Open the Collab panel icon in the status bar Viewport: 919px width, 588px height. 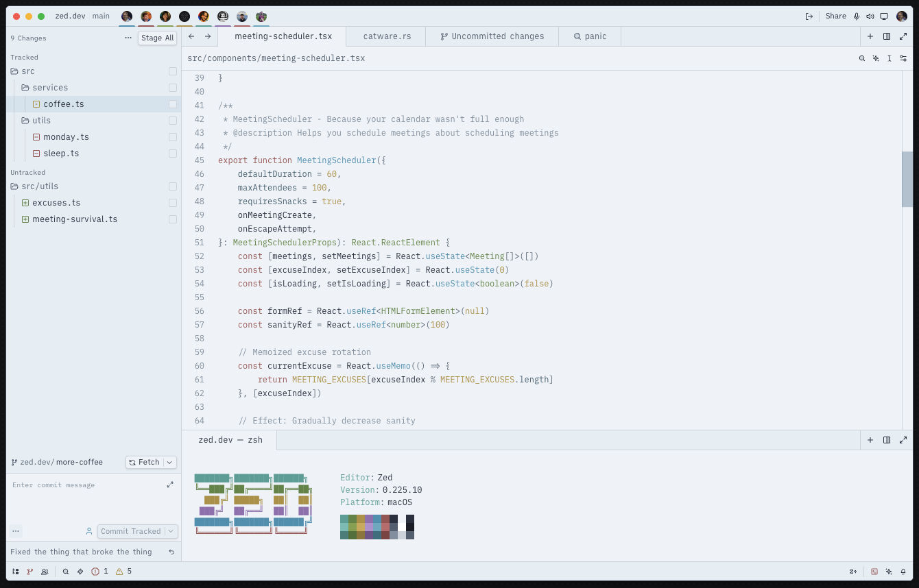coord(45,571)
